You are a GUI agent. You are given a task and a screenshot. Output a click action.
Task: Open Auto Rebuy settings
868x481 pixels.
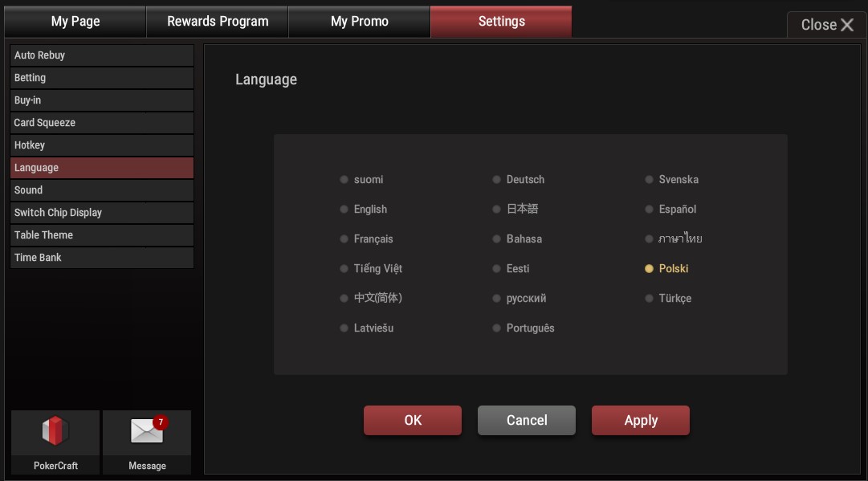[102, 55]
